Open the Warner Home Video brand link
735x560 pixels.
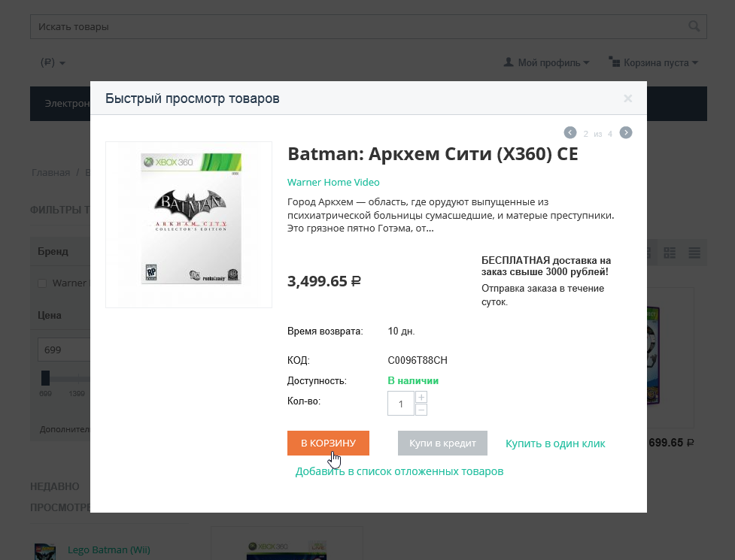pyautogui.click(x=333, y=183)
